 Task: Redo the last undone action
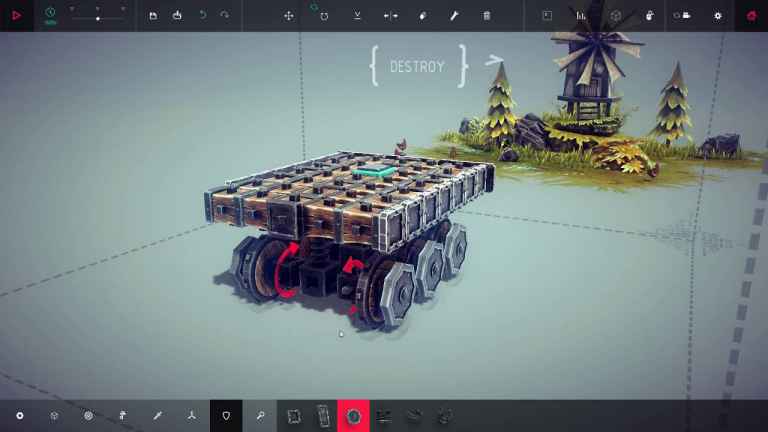point(225,16)
